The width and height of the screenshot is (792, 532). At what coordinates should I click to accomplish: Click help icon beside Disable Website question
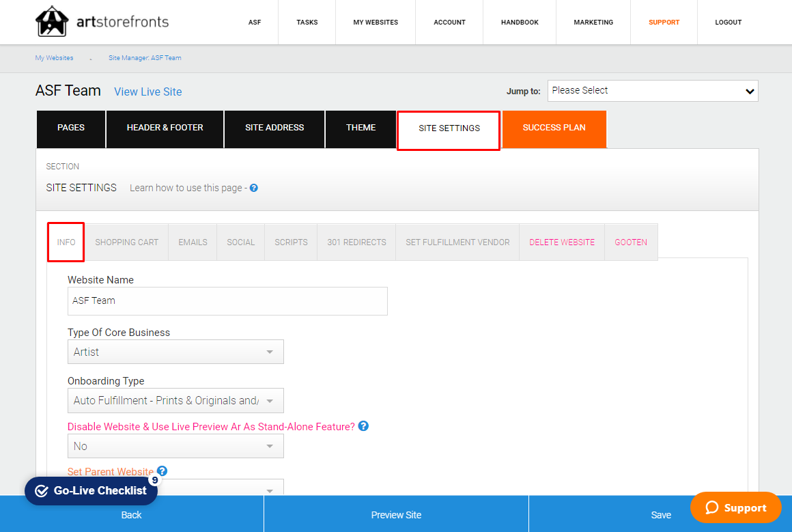click(x=363, y=426)
